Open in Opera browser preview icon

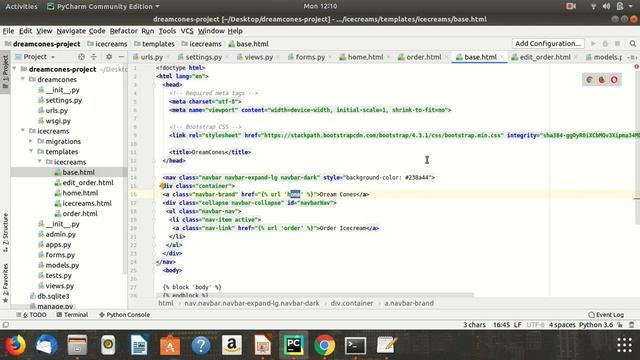pos(614,80)
